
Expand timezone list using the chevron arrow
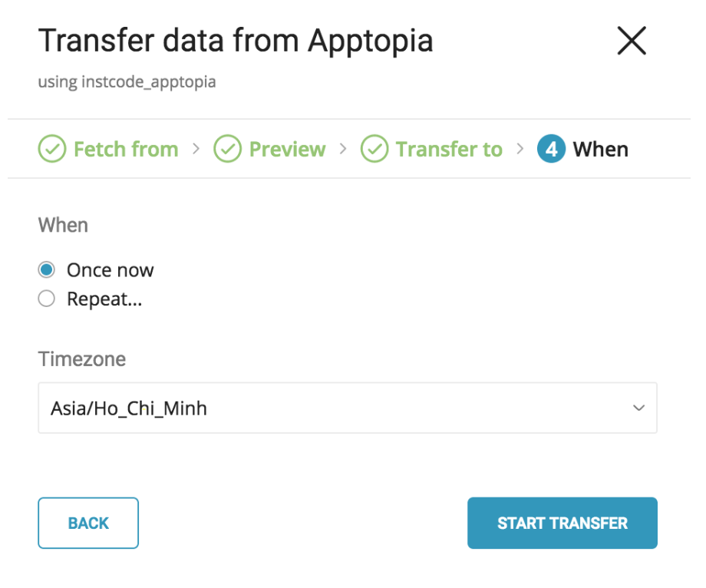(x=638, y=408)
